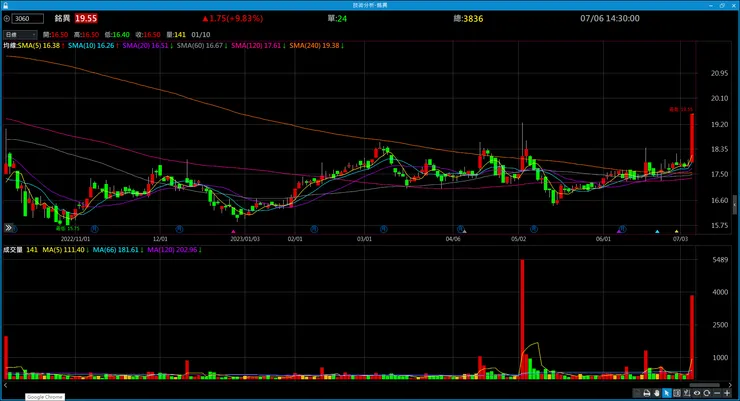Click the latest red limit-up candlestick
This screenshot has height=401, width=740.
(x=692, y=137)
